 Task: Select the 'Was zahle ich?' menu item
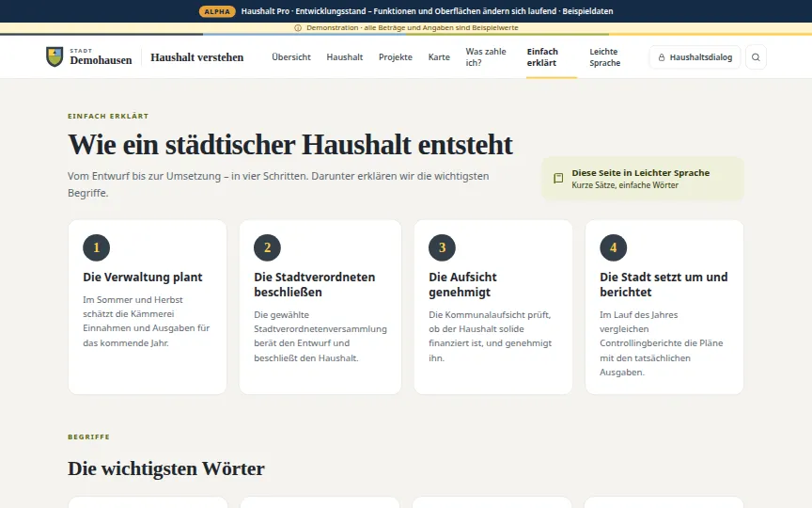tap(486, 57)
